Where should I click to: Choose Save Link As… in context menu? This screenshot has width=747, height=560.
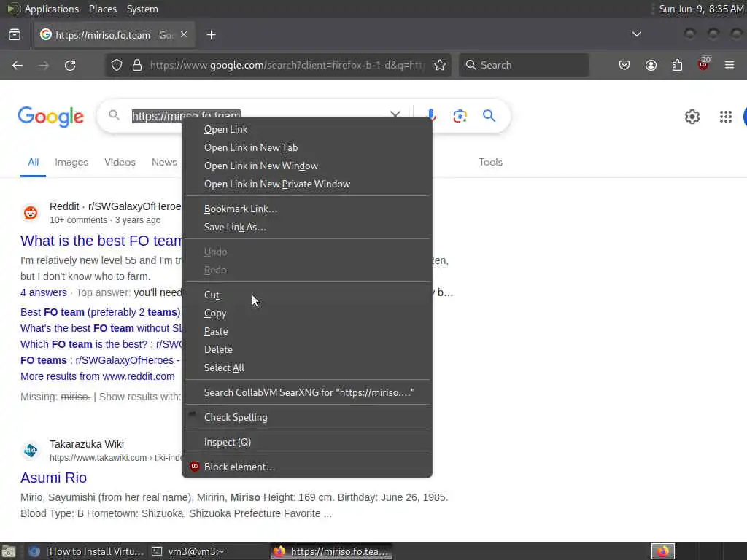coord(307,227)
